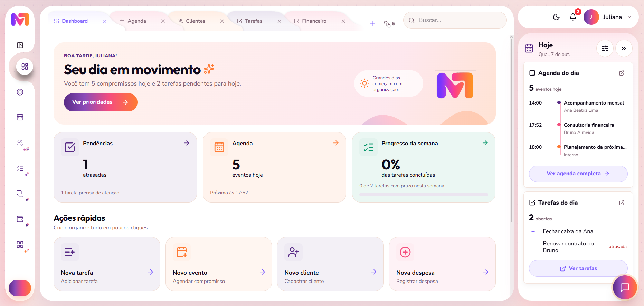This screenshot has width=644, height=306.
Task: Open notifications bell icon
Action: pyautogui.click(x=573, y=17)
